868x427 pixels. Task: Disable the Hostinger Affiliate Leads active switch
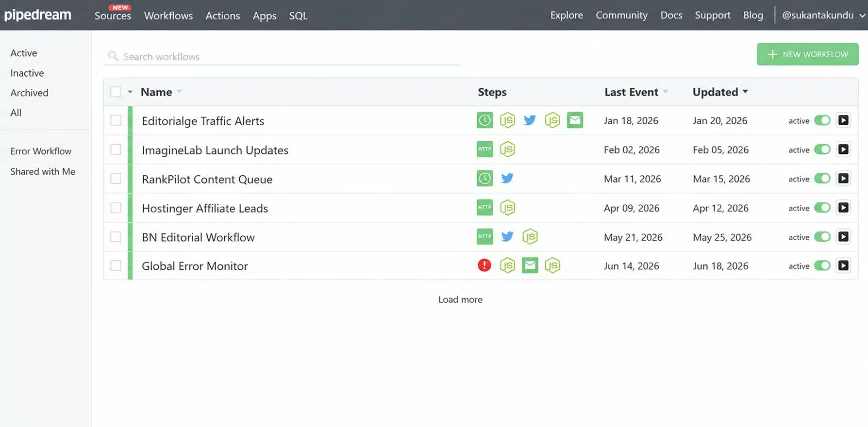(x=822, y=208)
